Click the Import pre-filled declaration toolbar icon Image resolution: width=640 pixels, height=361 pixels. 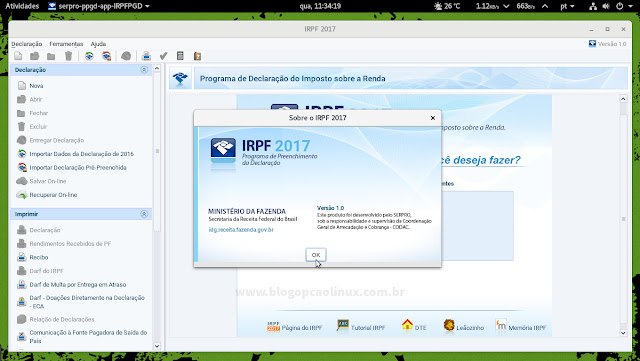click(x=107, y=56)
